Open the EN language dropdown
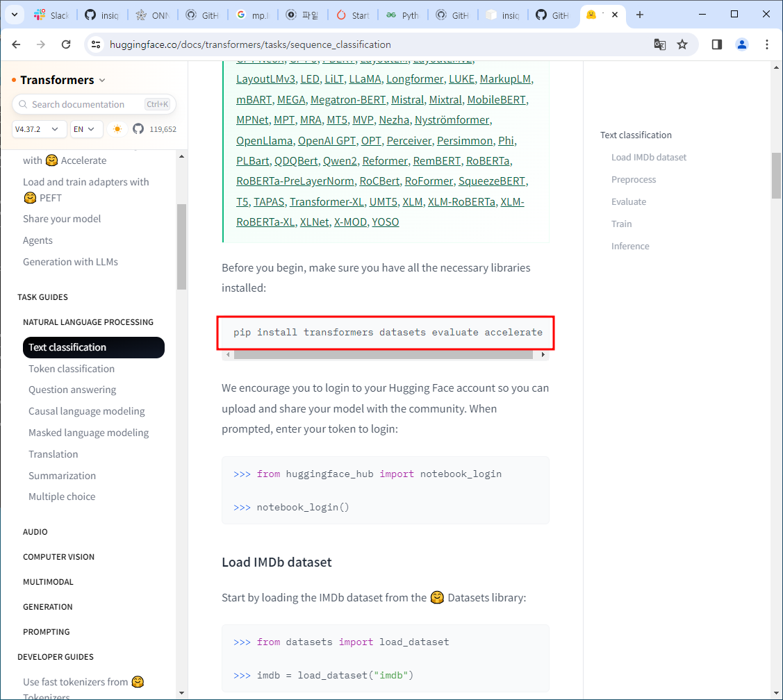 tap(86, 128)
